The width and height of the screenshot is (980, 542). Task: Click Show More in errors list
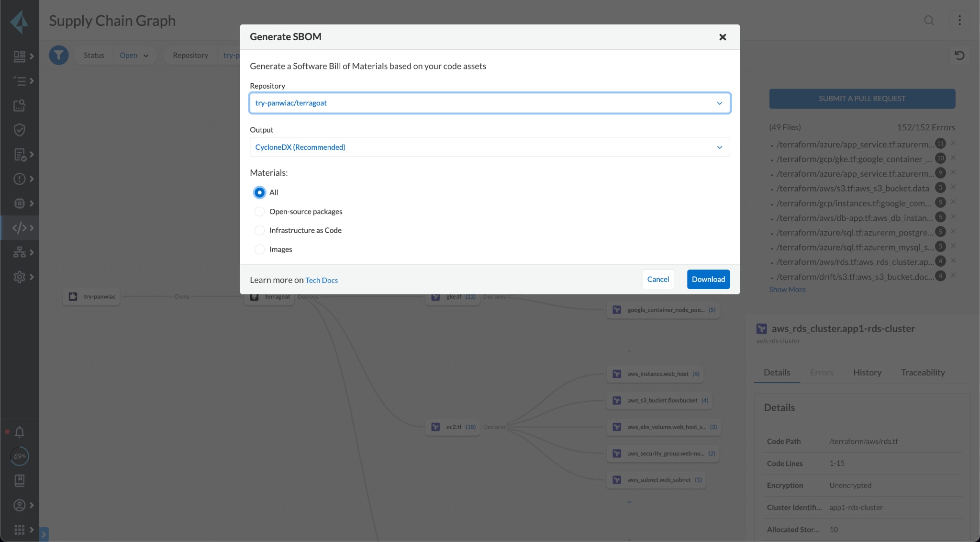787,290
